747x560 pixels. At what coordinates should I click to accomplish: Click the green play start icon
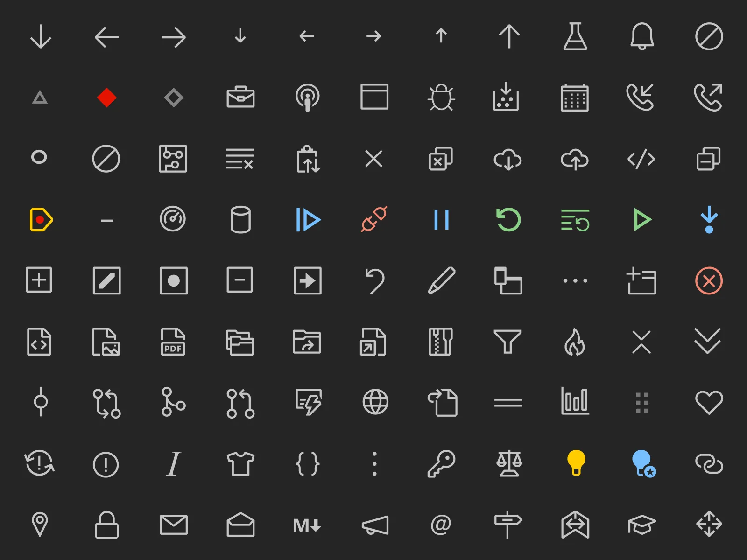[642, 220]
